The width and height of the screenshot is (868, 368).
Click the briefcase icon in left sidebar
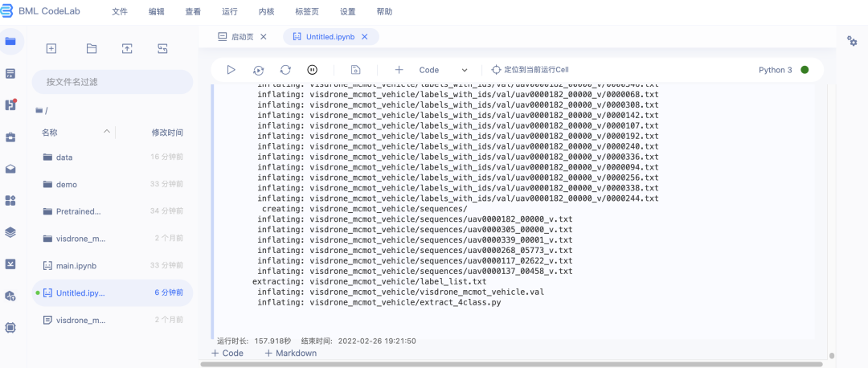pyautogui.click(x=10, y=137)
